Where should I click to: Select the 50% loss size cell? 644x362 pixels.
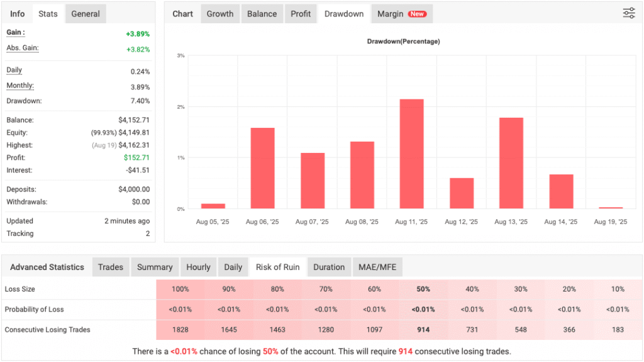pyautogui.click(x=423, y=289)
